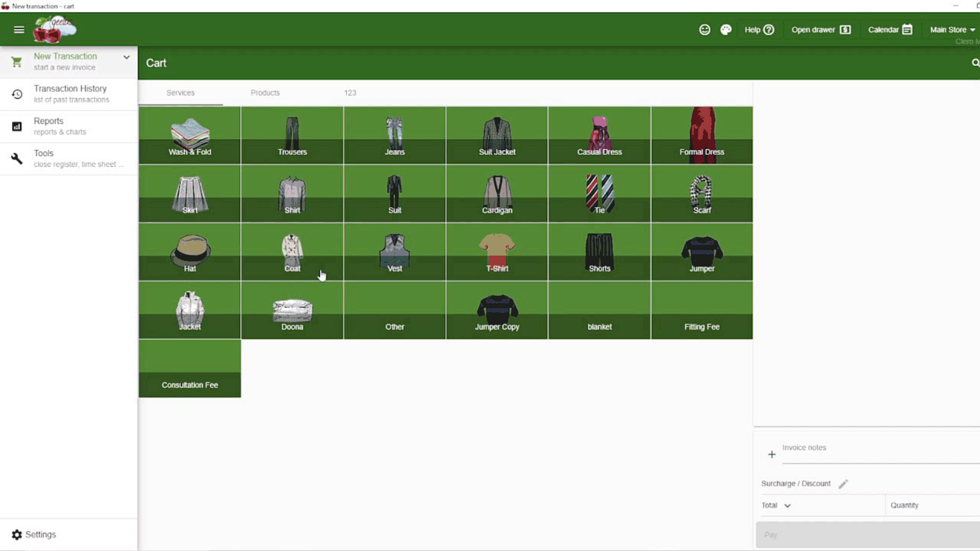Viewport: 980px width, 551px height.
Task: Open Transaction History in sidebar
Action: (x=69, y=94)
